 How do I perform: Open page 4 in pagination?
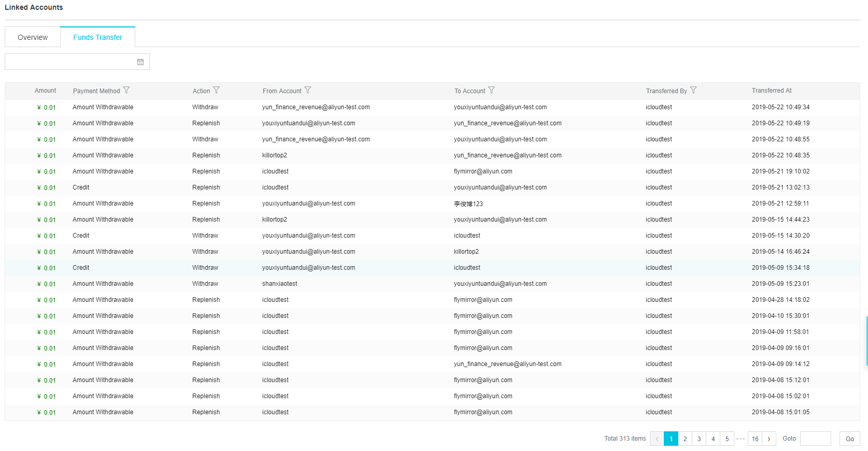[x=713, y=439]
